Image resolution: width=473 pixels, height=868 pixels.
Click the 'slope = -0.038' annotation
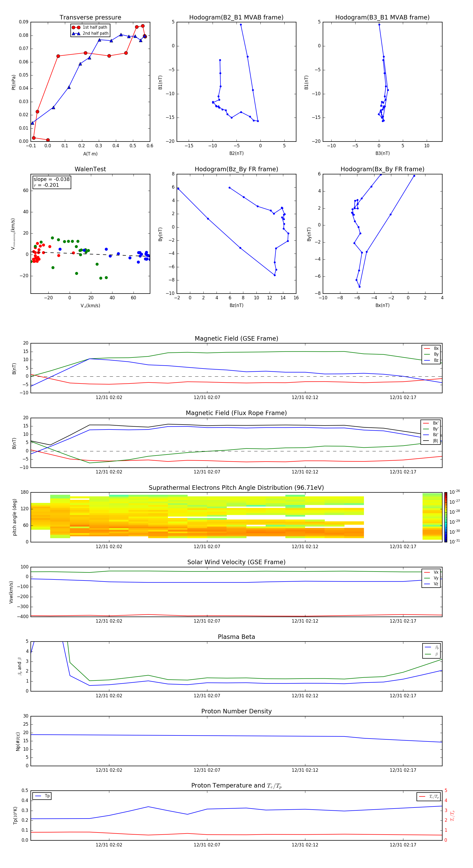(x=52, y=179)
